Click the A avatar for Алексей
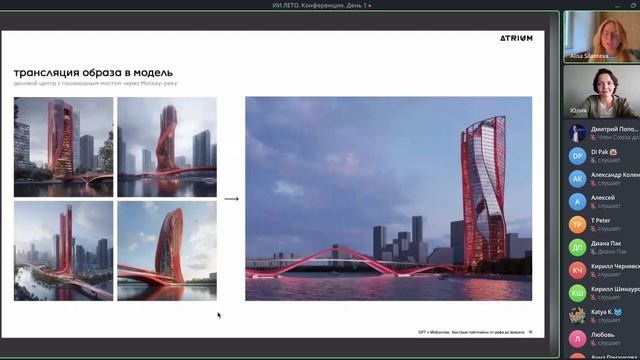This screenshot has width=640, height=360. click(577, 202)
